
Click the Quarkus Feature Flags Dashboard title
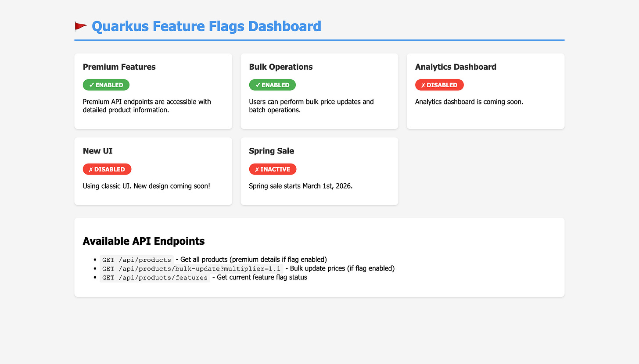[206, 26]
